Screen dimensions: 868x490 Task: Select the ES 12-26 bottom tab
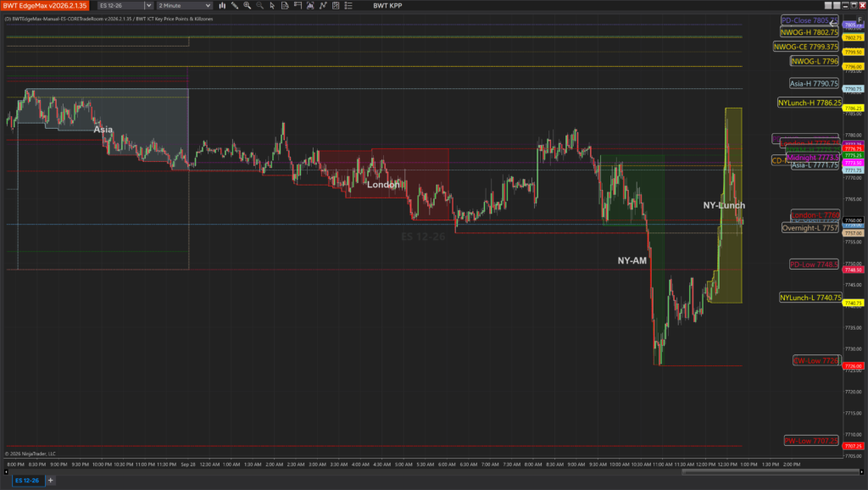pyautogui.click(x=27, y=481)
